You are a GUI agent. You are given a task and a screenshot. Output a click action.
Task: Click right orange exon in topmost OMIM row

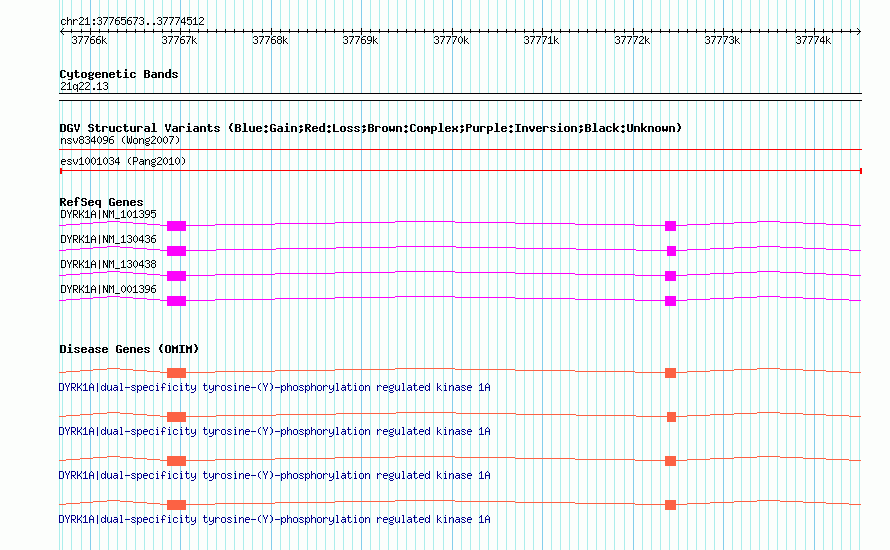(670, 373)
